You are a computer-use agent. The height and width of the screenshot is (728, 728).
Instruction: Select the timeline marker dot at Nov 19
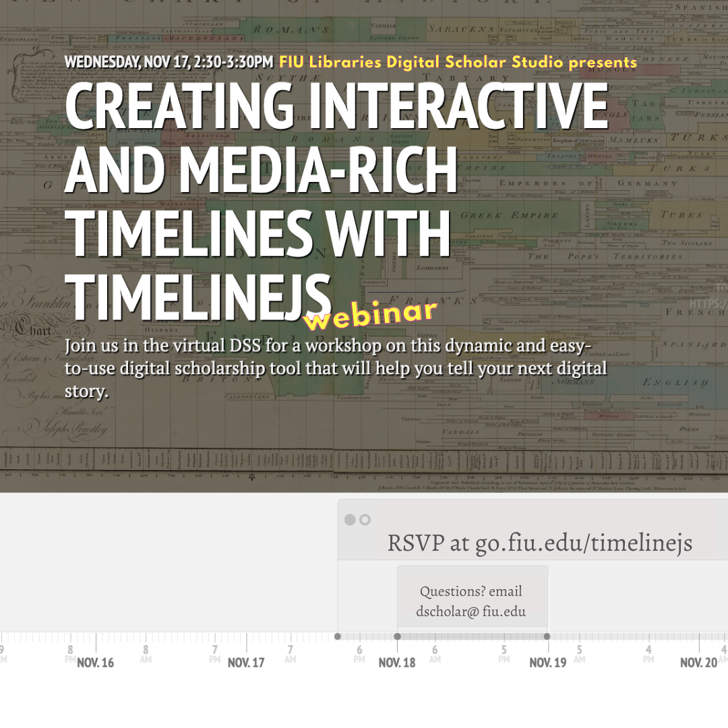547,636
